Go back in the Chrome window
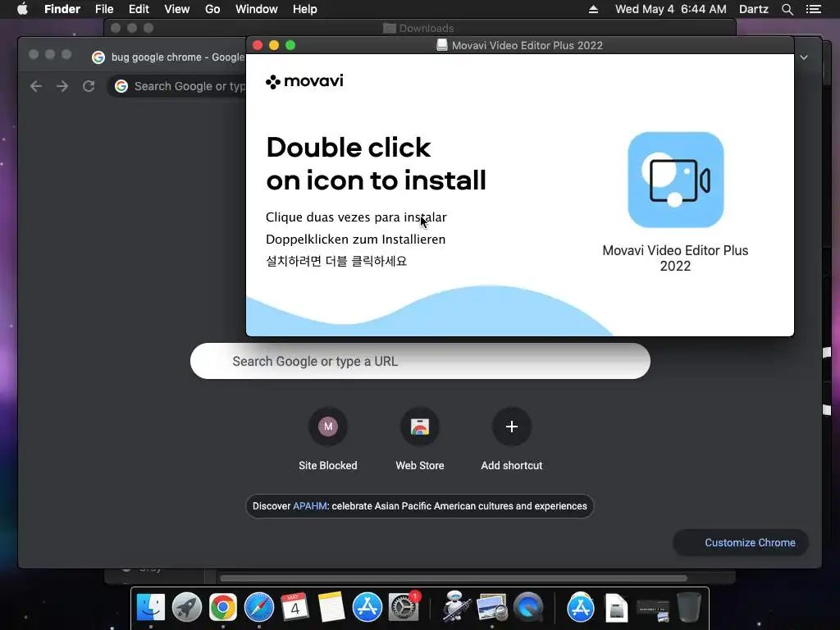This screenshot has height=630, width=840. (x=36, y=86)
